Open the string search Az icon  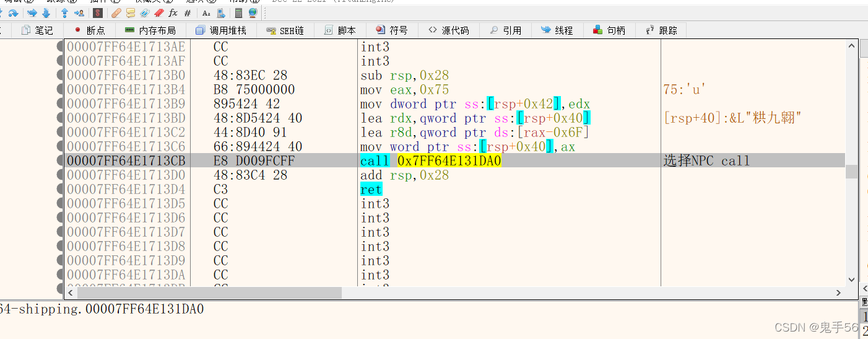click(206, 13)
